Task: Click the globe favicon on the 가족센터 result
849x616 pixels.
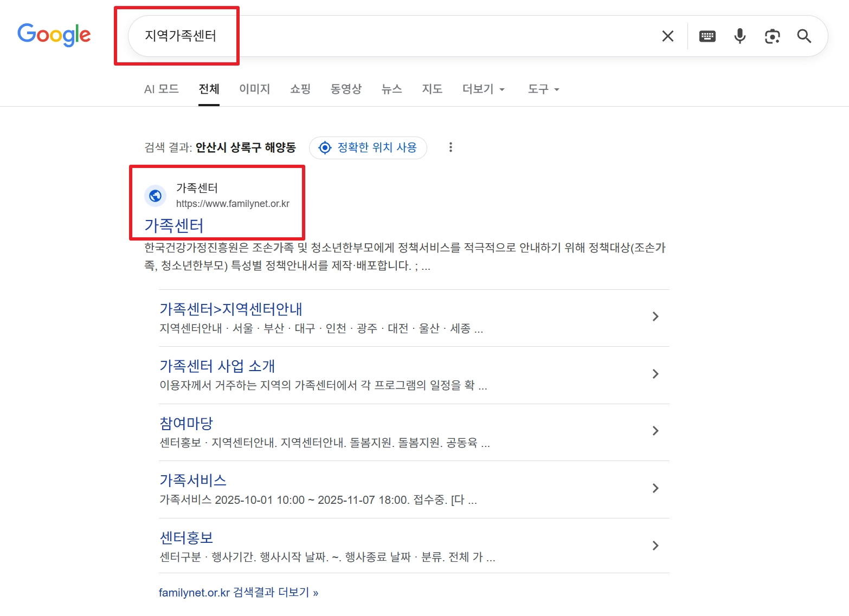Action: point(156,196)
